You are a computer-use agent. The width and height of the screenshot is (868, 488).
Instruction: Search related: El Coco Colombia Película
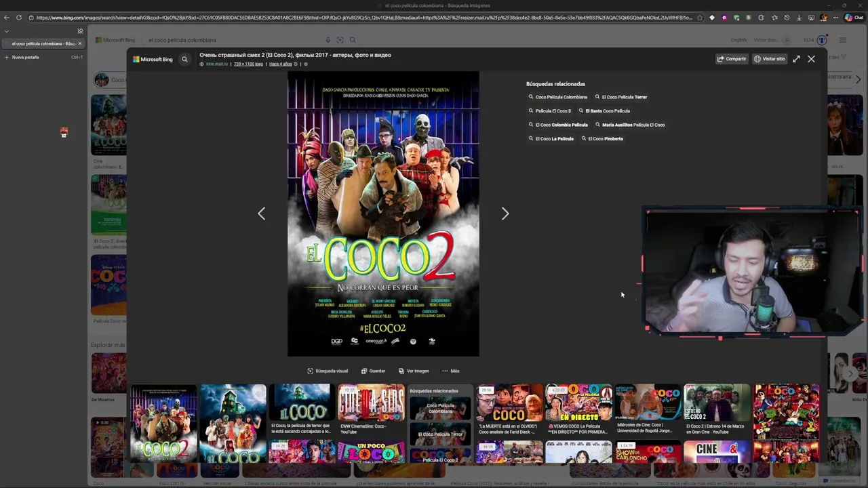pos(558,125)
